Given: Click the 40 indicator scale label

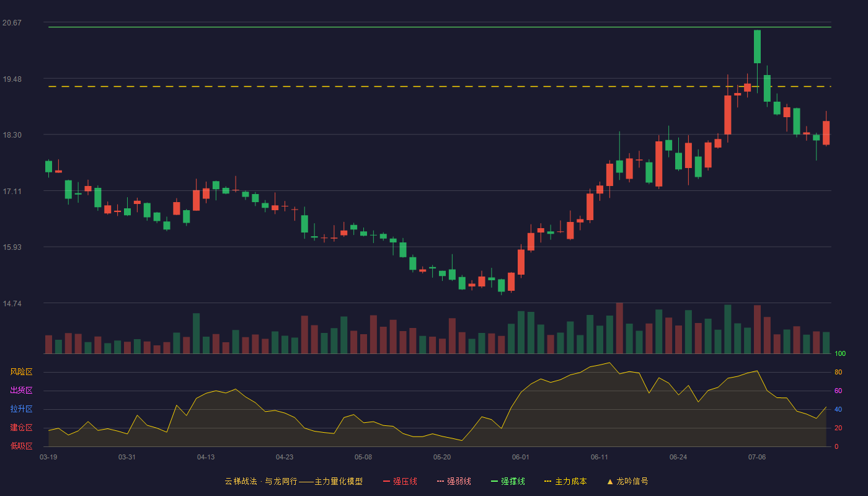Looking at the screenshot, I should click(x=838, y=409).
